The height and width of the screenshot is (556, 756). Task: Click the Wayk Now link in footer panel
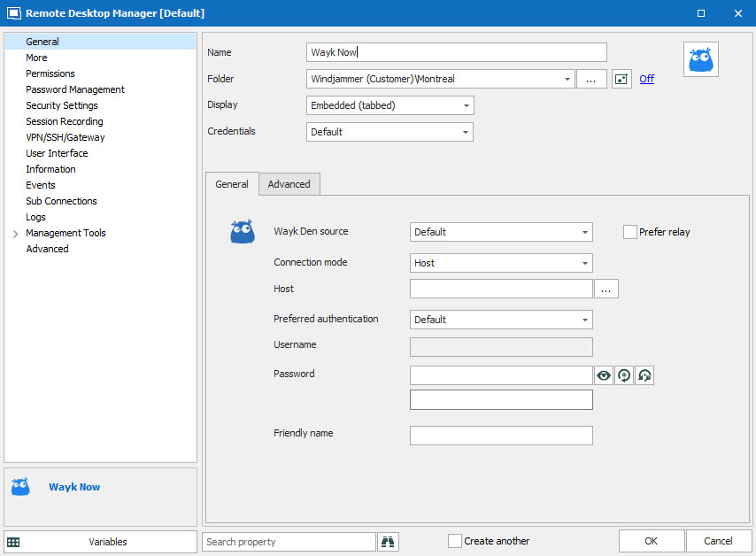coord(74,487)
